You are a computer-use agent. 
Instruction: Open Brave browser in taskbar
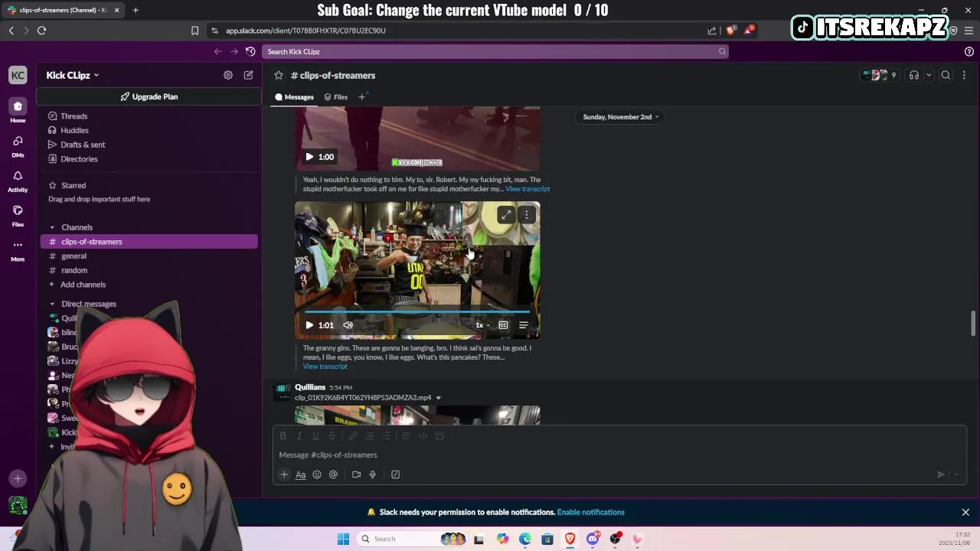[x=570, y=539]
